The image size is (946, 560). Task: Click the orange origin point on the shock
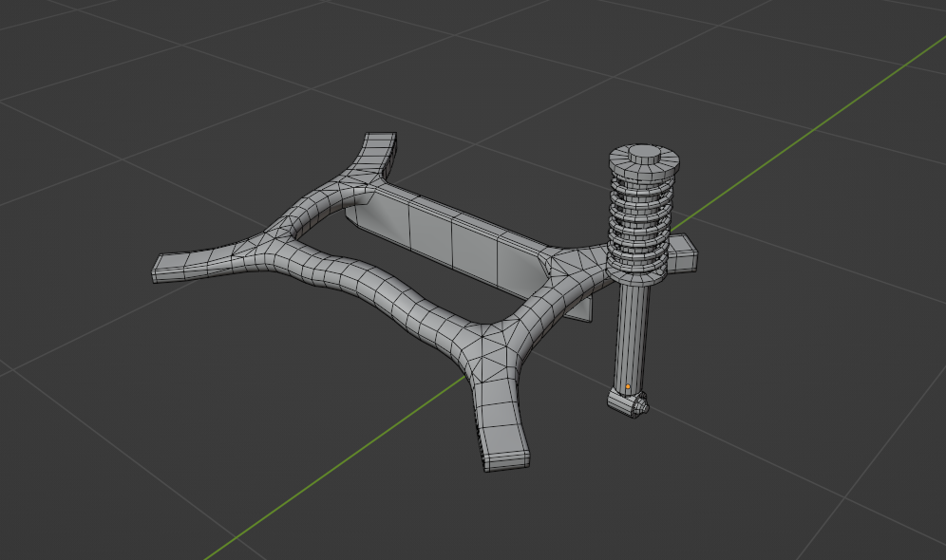click(x=628, y=387)
